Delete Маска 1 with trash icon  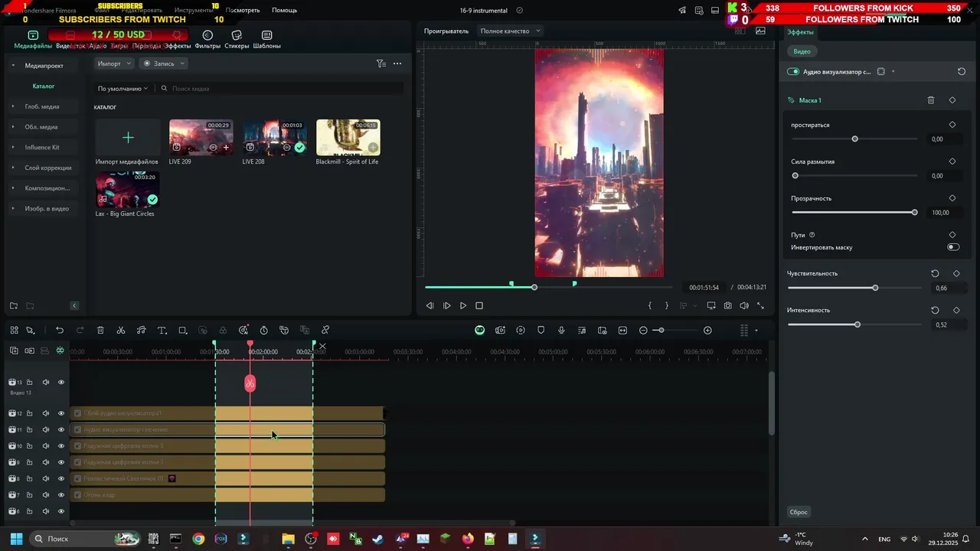[x=931, y=100]
